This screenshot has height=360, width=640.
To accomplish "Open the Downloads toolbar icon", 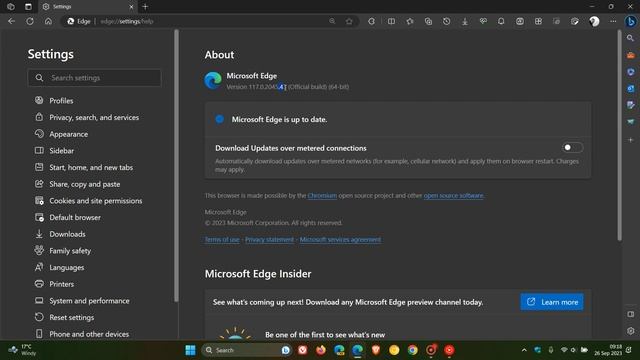I will [x=465, y=21].
